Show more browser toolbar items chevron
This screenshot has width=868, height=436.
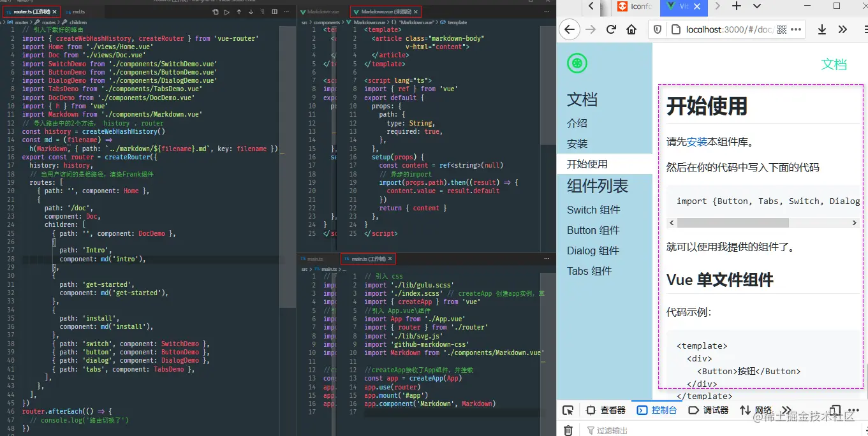tap(842, 29)
